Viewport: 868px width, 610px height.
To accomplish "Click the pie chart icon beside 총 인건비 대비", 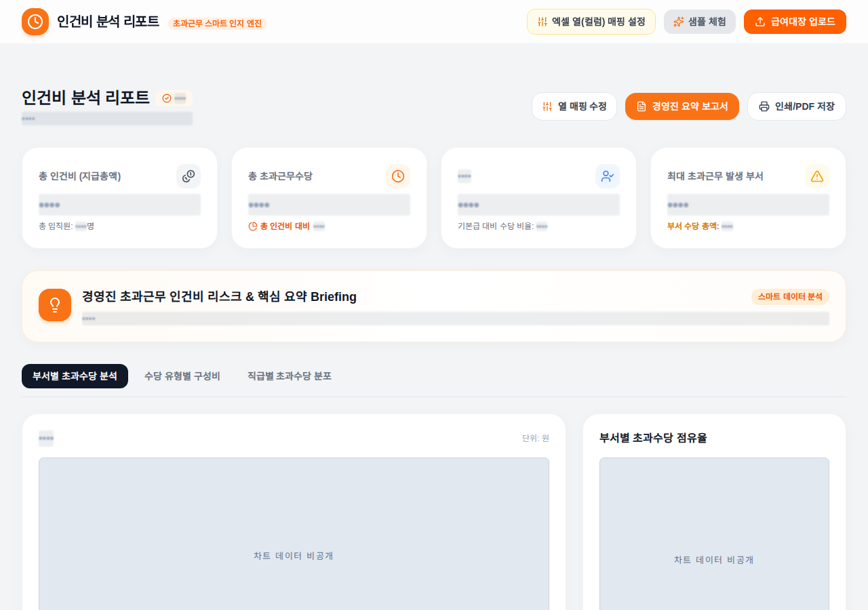I will point(253,226).
